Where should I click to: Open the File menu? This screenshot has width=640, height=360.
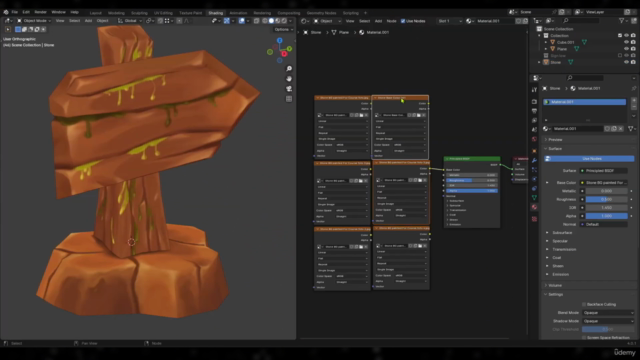point(15,12)
